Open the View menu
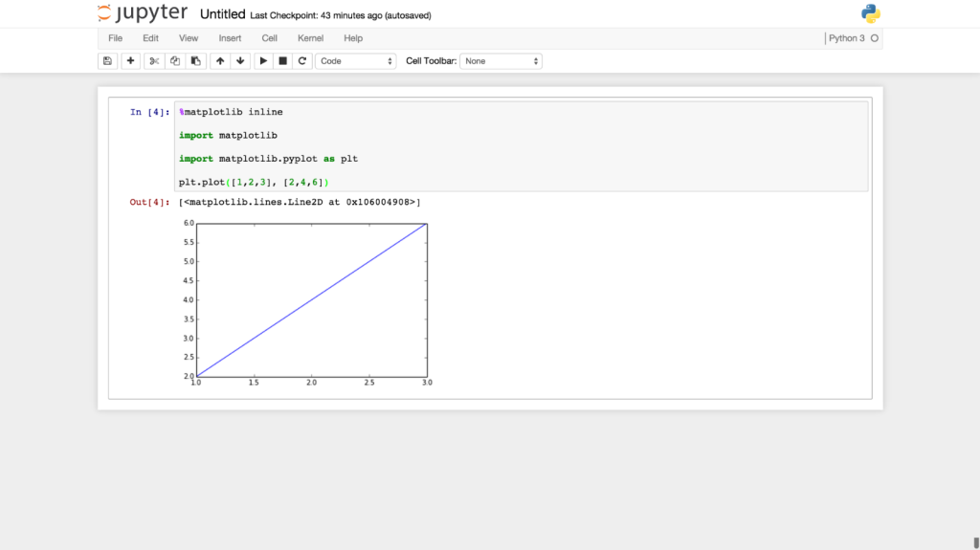This screenshot has height=550, width=980. pos(189,38)
